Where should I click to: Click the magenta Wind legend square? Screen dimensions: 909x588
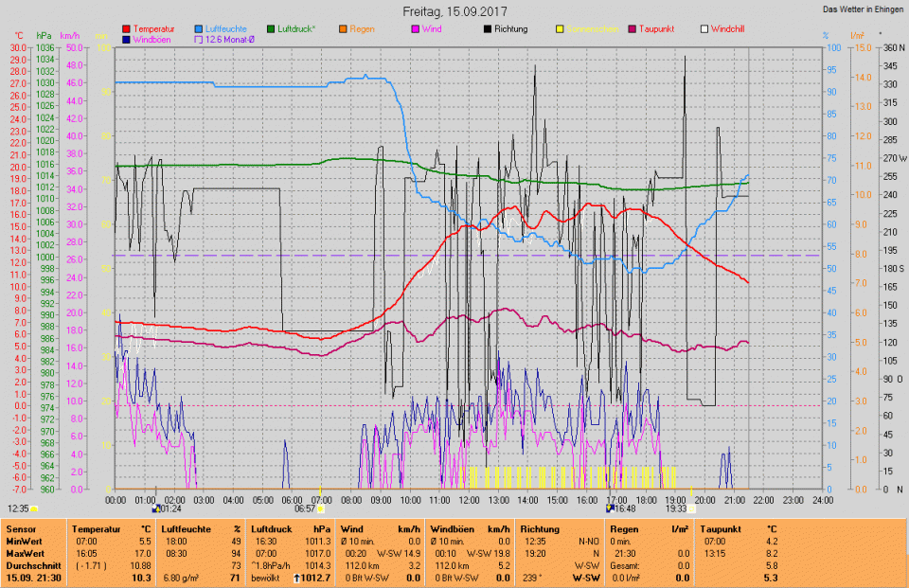tap(415, 29)
